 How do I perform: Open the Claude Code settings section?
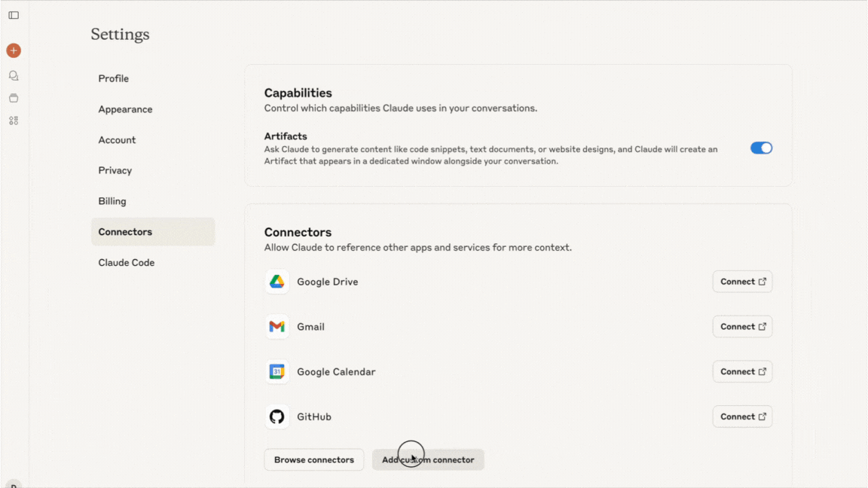(126, 262)
